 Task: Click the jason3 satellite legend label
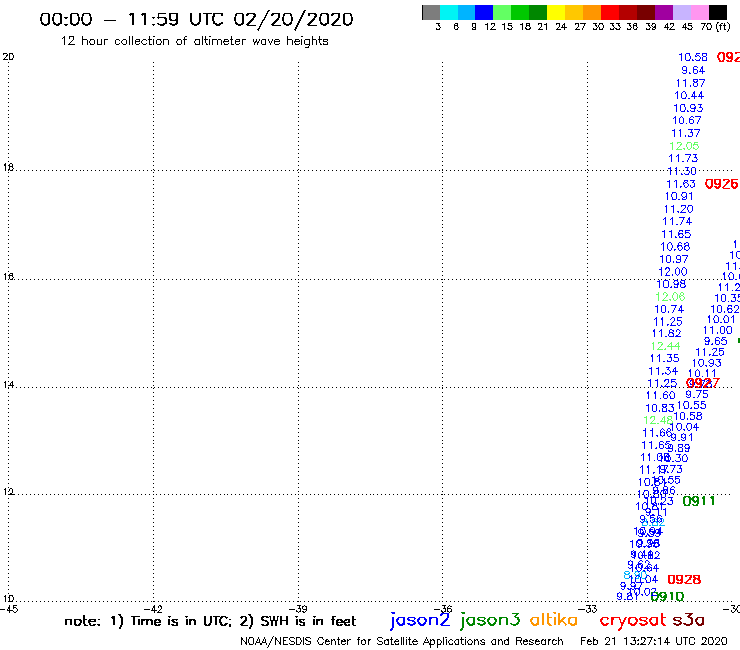point(490,620)
